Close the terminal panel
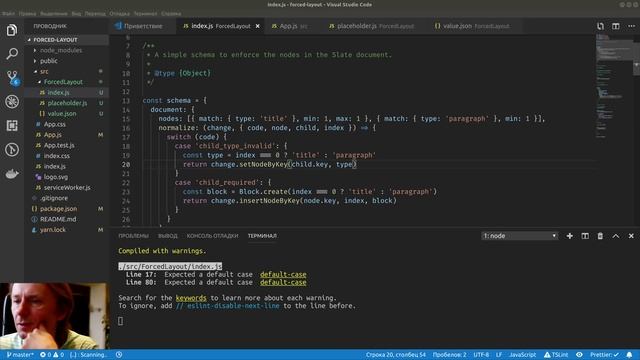The height and width of the screenshot is (360, 640). pyautogui.click(x=631, y=236)
